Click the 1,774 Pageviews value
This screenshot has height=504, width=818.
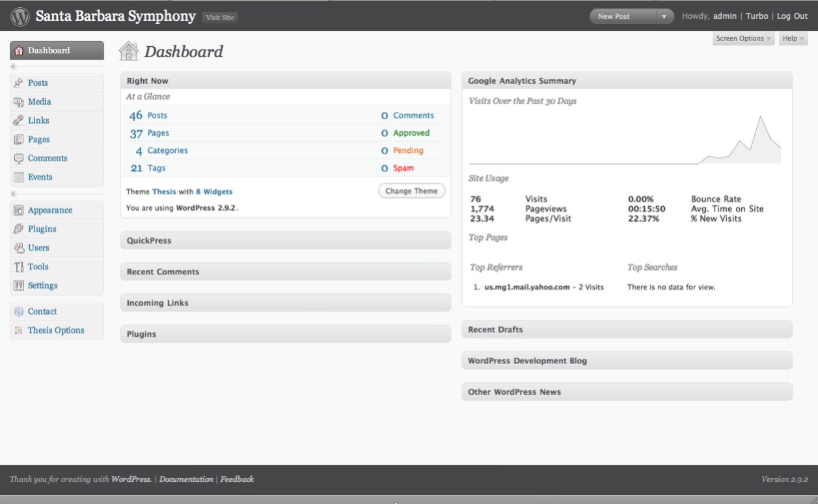pyautogui.click(x=482, y=209)
